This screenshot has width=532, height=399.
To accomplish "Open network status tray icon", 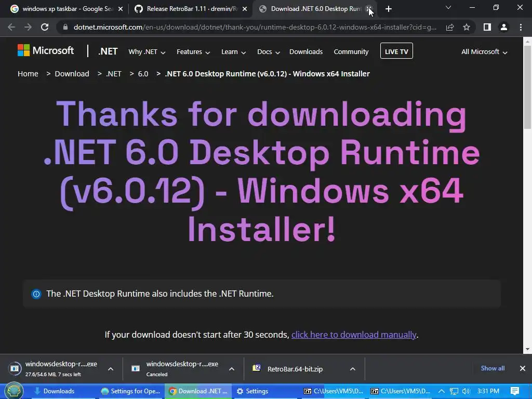I will pyautogui.click(x=454, y=391).
